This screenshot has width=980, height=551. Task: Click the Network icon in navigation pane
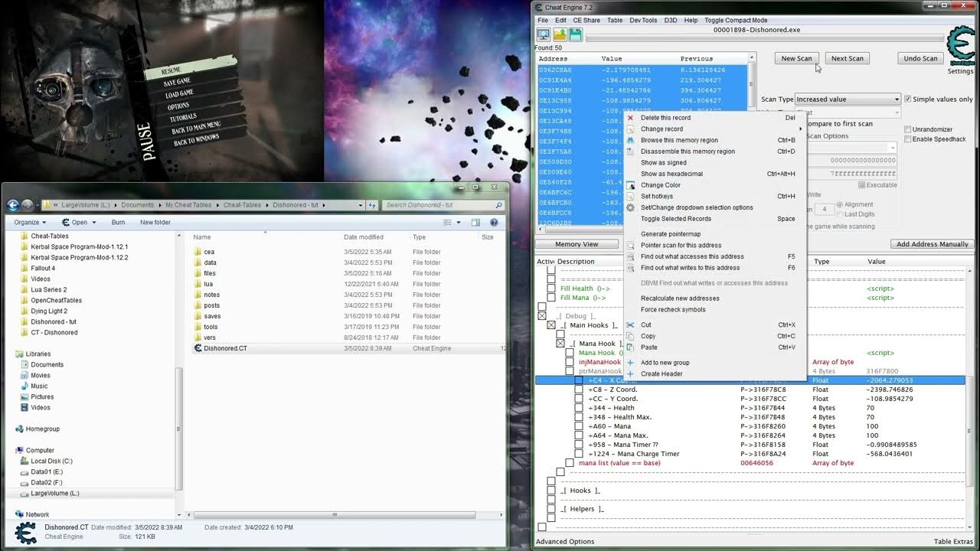tap(20, 515)
